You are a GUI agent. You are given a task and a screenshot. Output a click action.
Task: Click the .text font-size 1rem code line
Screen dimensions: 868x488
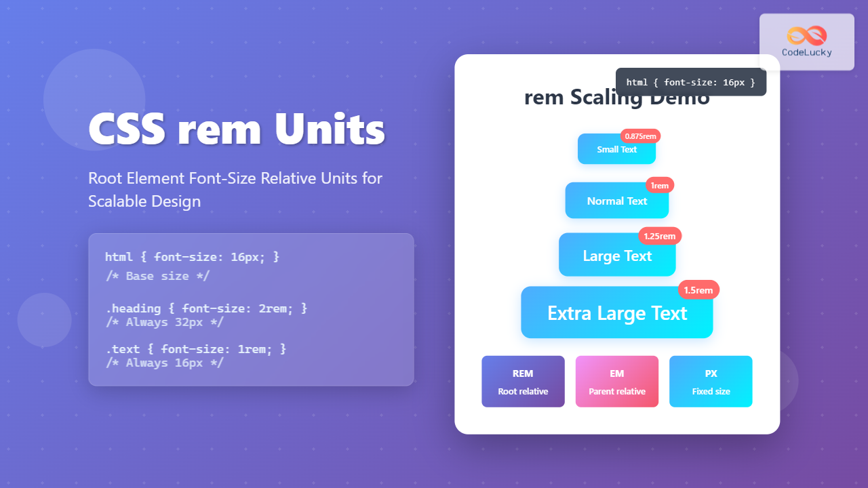tap(196, 348)
